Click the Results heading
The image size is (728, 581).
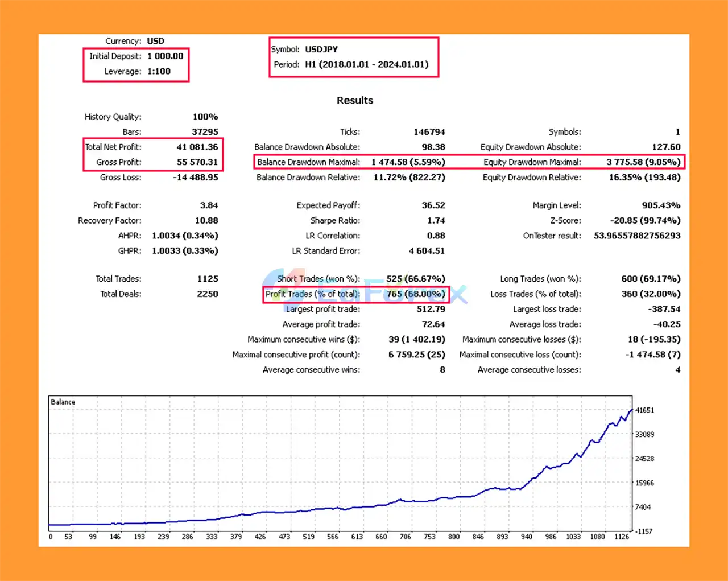[355, 100]
